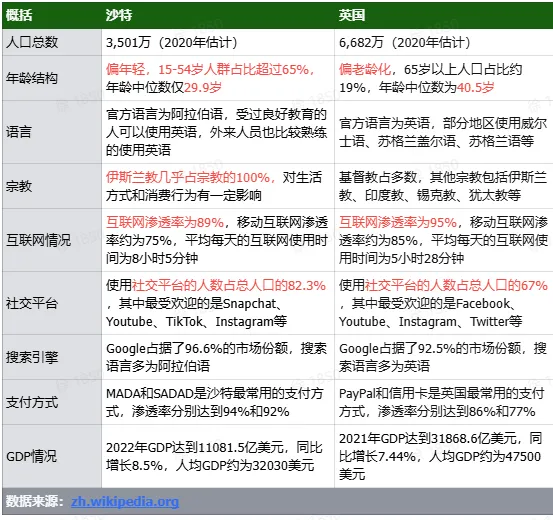Click the cell mentioning Facebook and Twitter
553x520 pixels.
[x=444, y=303]
